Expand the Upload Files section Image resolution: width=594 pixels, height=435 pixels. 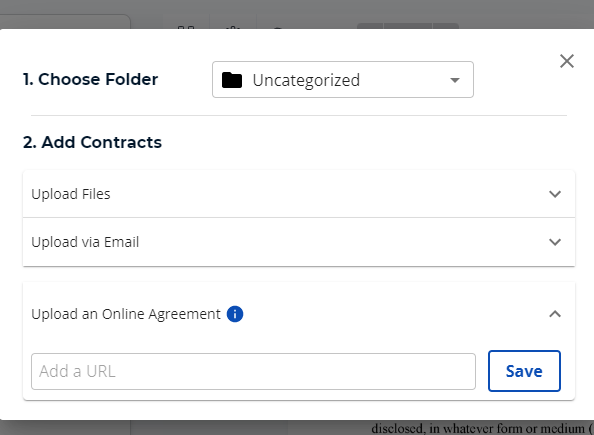click(299, 194)
